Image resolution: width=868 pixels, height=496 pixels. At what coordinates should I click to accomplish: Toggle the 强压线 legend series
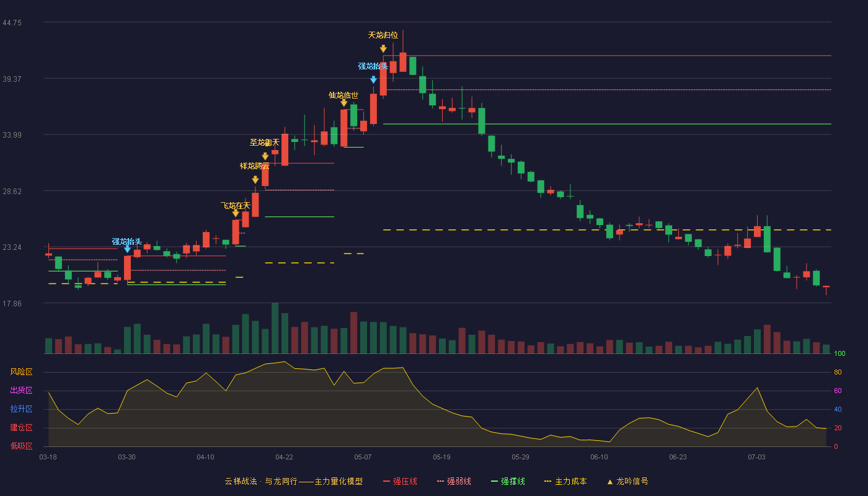click(x=400, y=481)
